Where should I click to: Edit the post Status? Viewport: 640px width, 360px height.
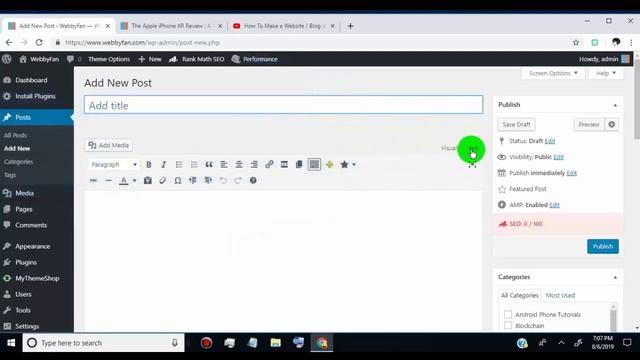550,141
